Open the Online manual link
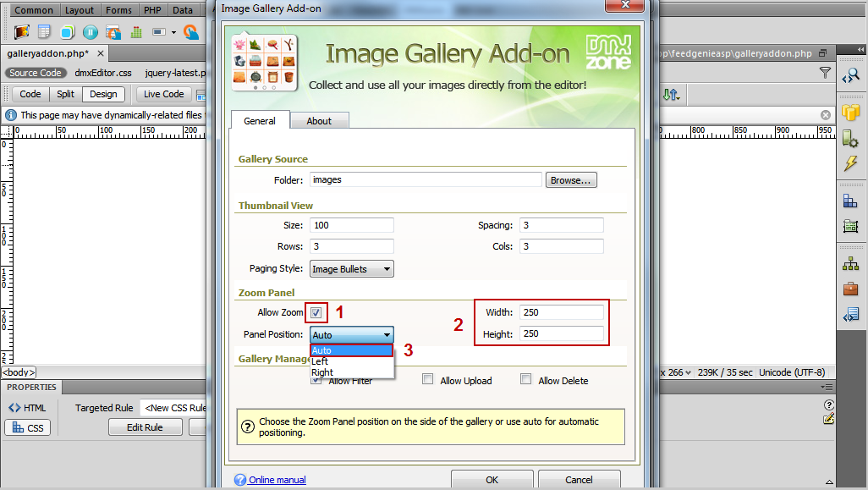The height and width of the screenshot is (490, 868). [277, 480]
